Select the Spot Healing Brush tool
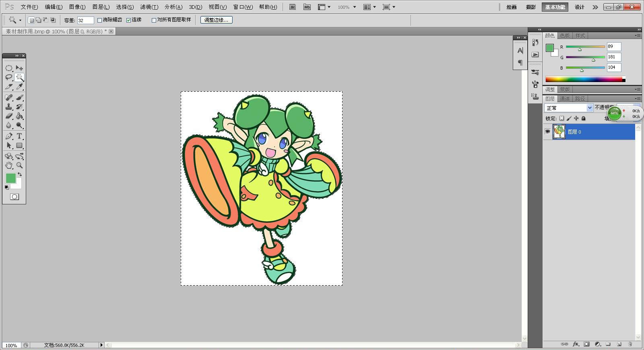The width and height of the screenshot is (644, 350). click(9, 97)
